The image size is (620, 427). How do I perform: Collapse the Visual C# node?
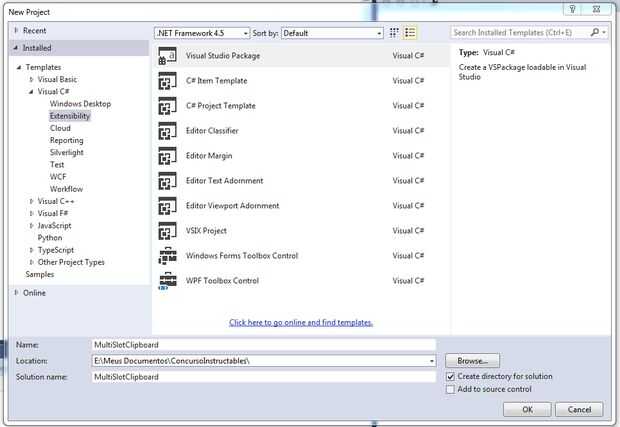[31, 92]
